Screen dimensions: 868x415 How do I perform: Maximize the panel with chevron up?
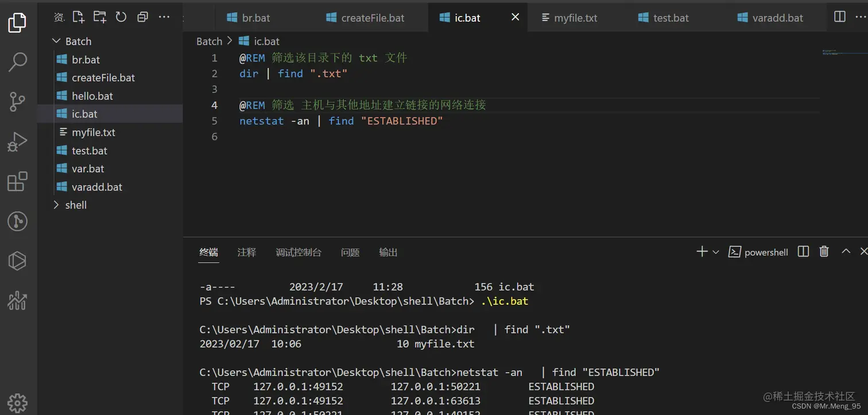pyautogui.click(x=846, y=251)
